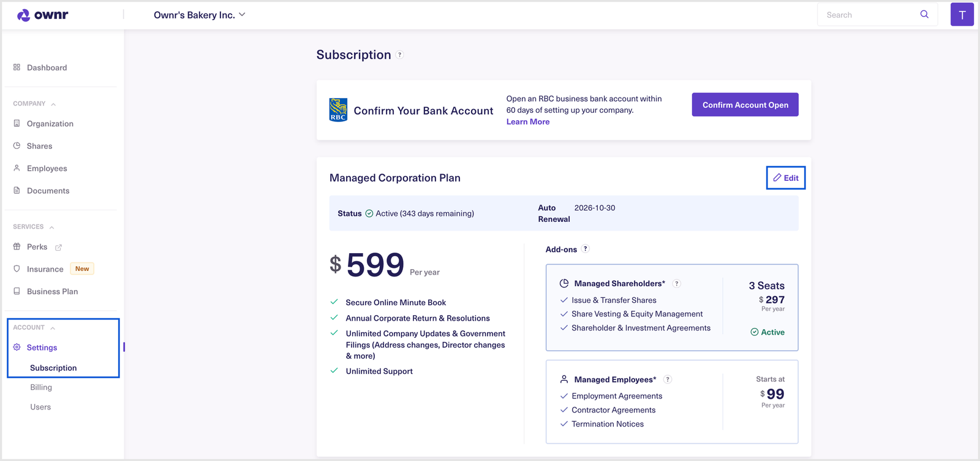Edit the Managed Corporation Plan
The image size is (980, 461).
[786, 178]
